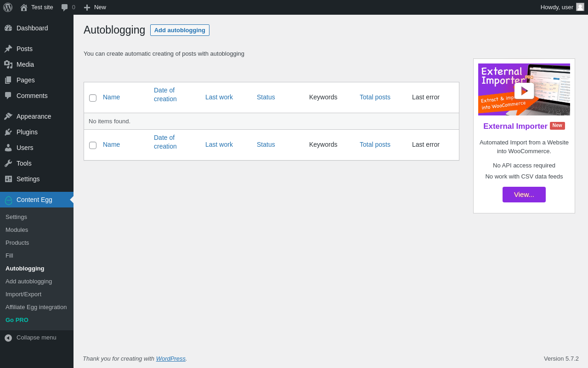Click the Add autoblogging button
The width and height of the screenshot is (588, 368).
(x=180, y=30)
